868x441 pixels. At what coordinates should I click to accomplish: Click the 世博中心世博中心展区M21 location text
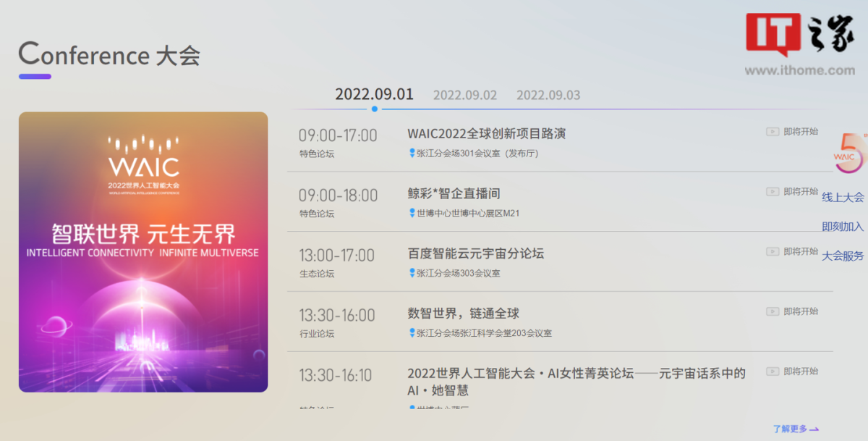(468, 214)
